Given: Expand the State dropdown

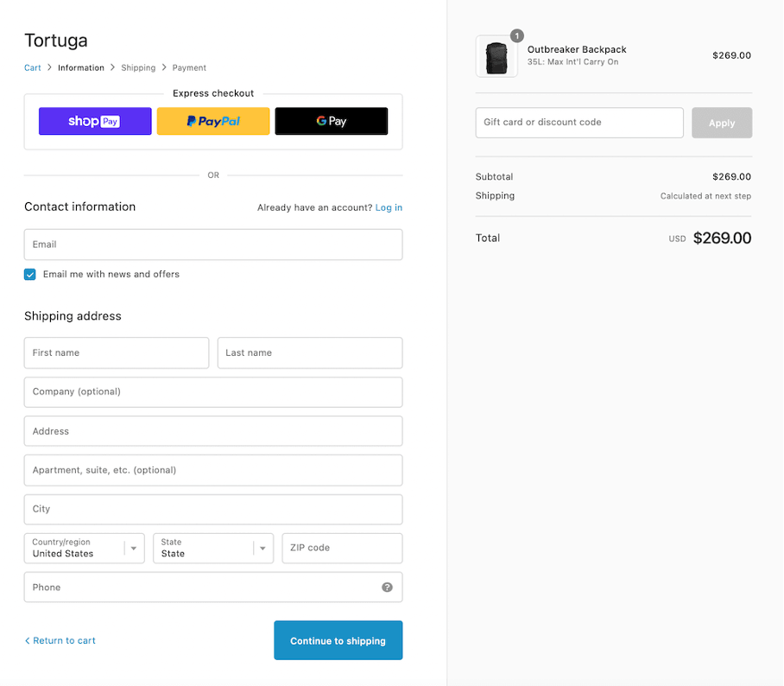Looking at the screenshot, I should (213, 548).
